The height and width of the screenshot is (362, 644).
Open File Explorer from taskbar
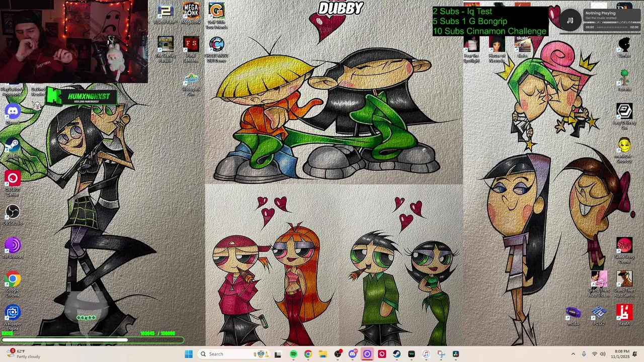(x=323, y=354)
